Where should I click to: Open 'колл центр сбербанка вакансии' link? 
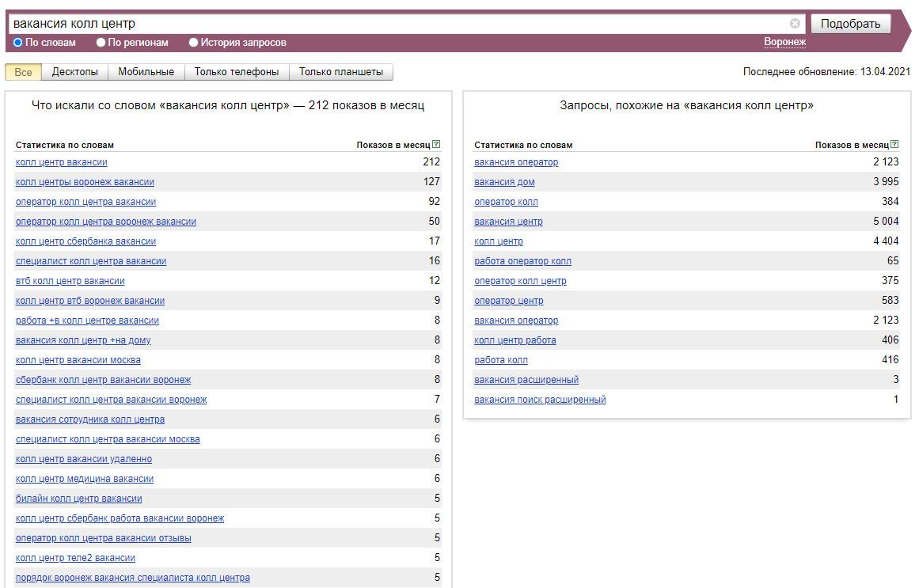click(85, 241)
